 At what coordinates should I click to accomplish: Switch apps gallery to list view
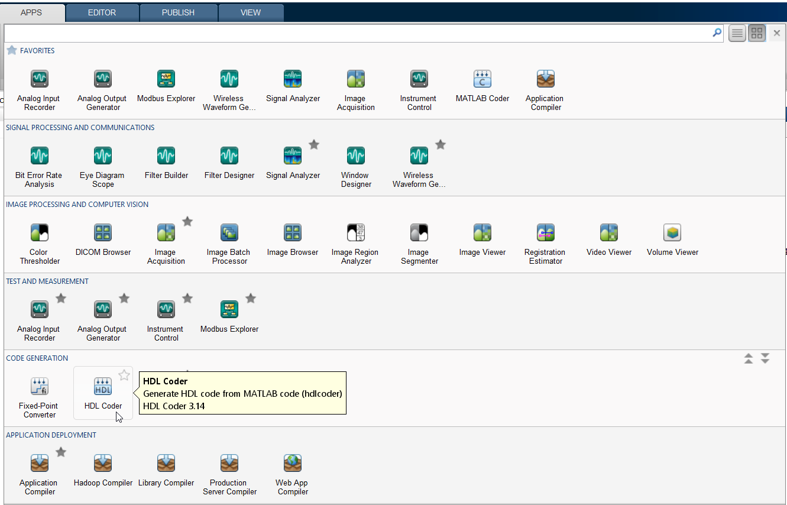click(737, 34)
